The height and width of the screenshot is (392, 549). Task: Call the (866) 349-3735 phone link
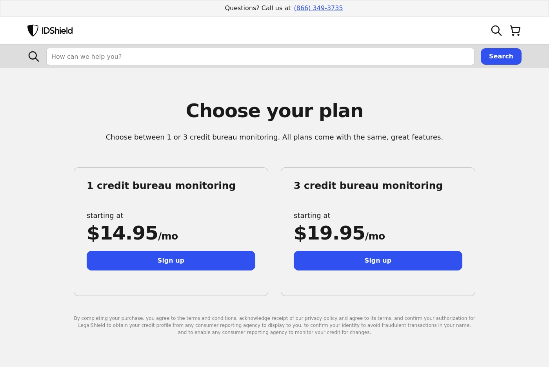pyautogui.click(x=318, y=8)
